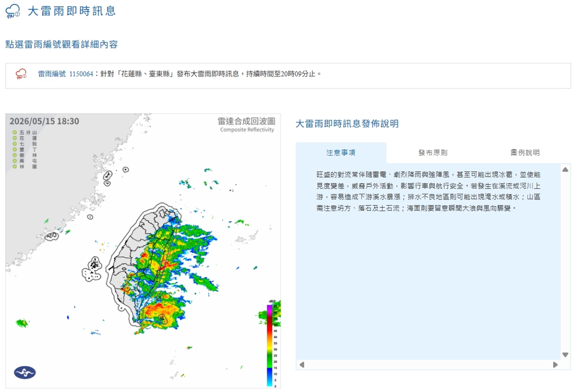
Task: Switch to the 圖例說明 tab
Action: point(525,153)
